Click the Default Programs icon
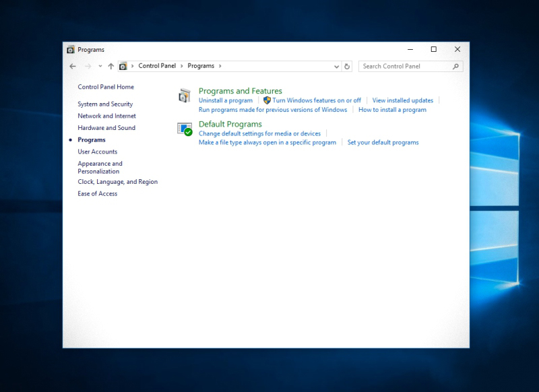Screen dimensions: 539x392 [x=186, y=128]
